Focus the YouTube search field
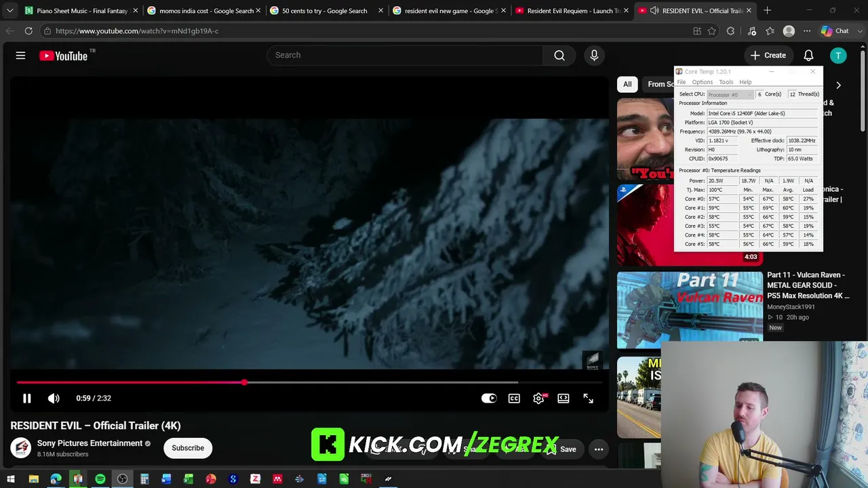 [404, 56]
